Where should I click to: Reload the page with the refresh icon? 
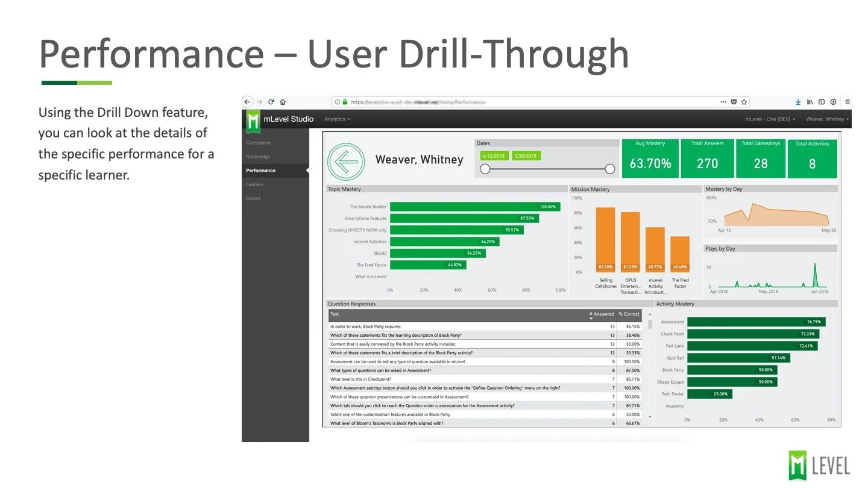click(271, 102)
